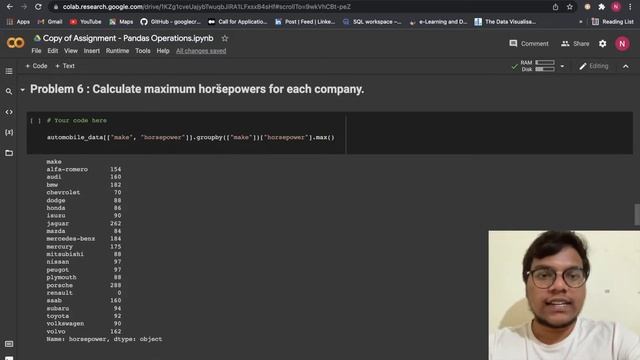Open Chrome three-dot menu
This screenshot has height=360, width=640.
630,7
